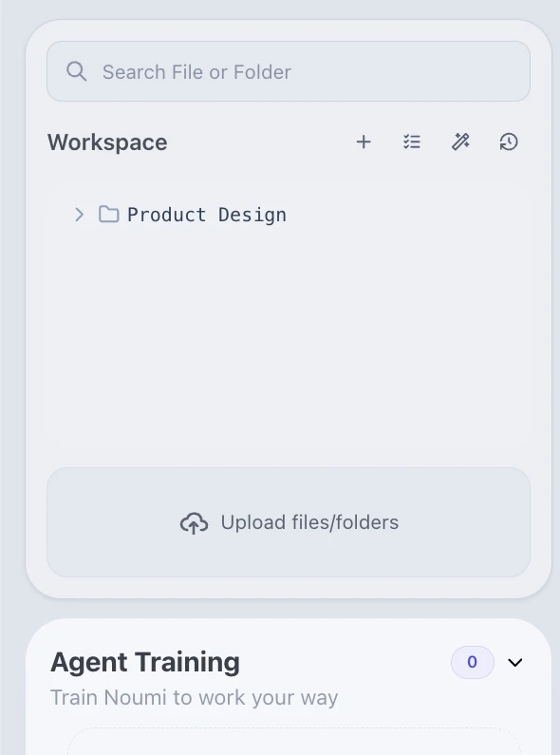560x755 pixels.
Task: Click the Agent Training heading
Action: (145, 662)
